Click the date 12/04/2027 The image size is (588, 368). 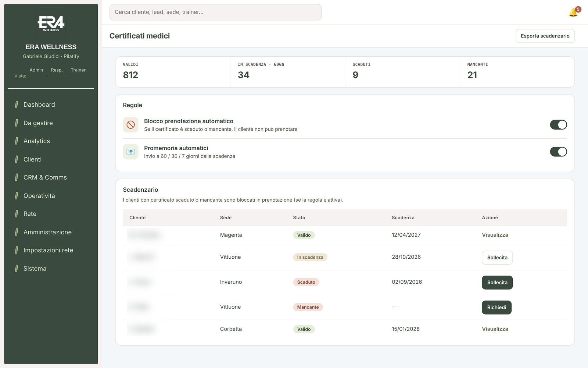click(406, 235)
